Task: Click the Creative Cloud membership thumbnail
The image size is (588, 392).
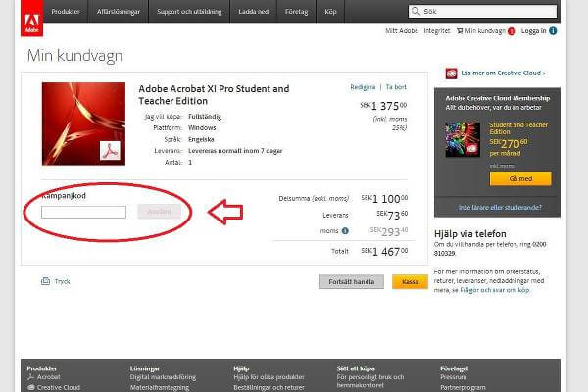Action: point(463,139)
